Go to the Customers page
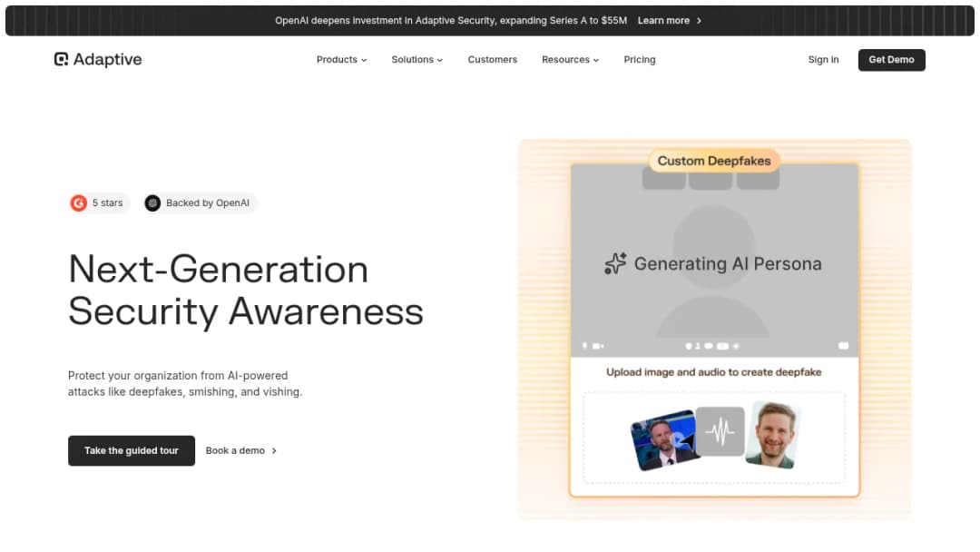980x552 pixels. pyautogui.click(x=493, y=59)
